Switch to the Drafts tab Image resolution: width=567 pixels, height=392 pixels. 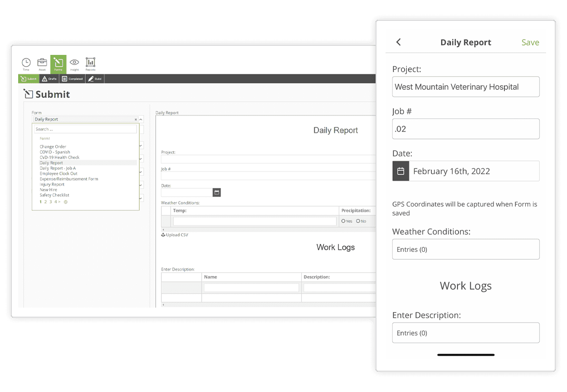point(49,79)
